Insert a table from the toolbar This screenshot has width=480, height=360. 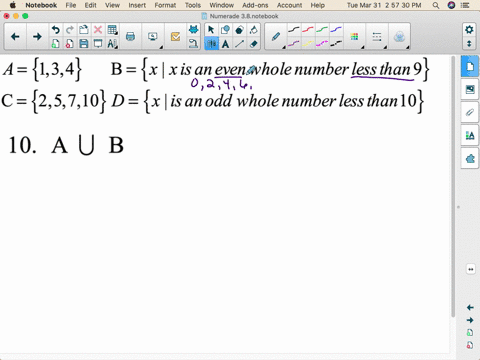(x=112, y=30)
